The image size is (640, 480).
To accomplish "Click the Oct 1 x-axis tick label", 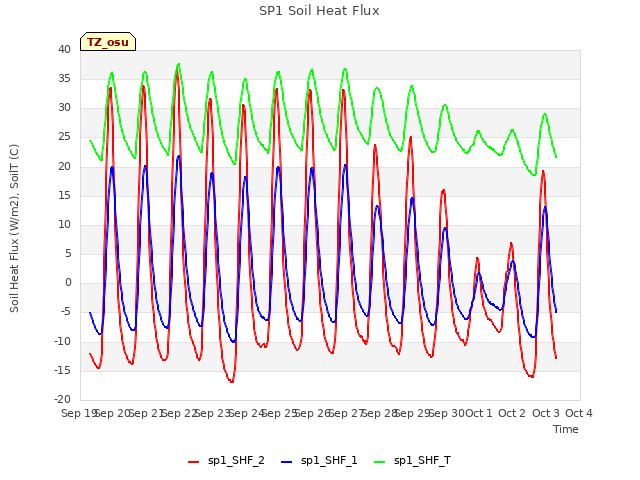I will pos(479,413).
